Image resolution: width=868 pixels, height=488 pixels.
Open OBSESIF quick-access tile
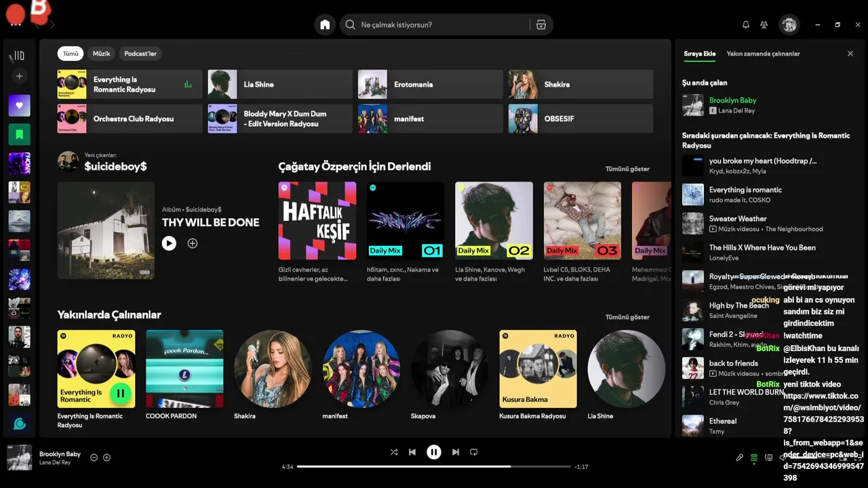pos(580,119)
